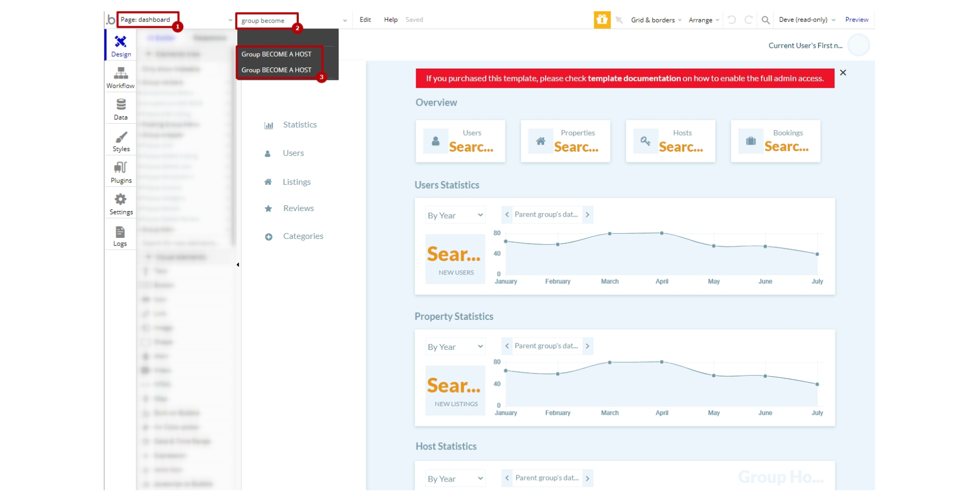Click the suitcase icon in the Bookings card
The width and height of the screenshot is (980, 494).
point(751,141)
